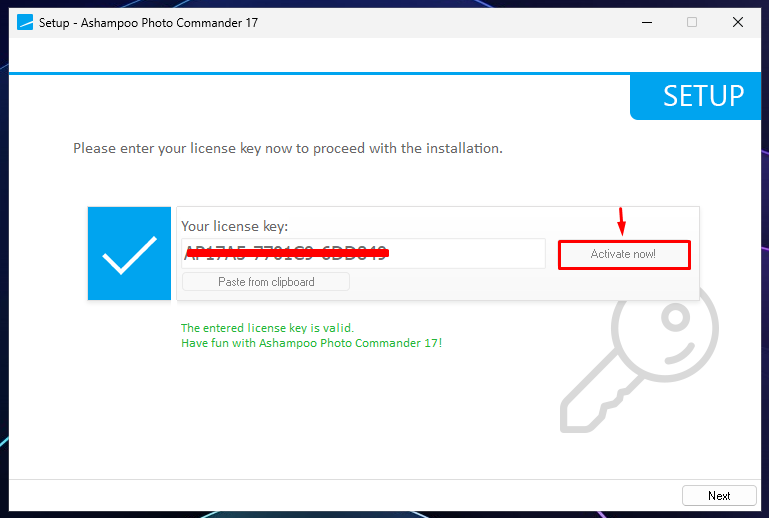Click the blue line under the header
The height and width of the screenshot is (518, 769).
tap(319, 74)
